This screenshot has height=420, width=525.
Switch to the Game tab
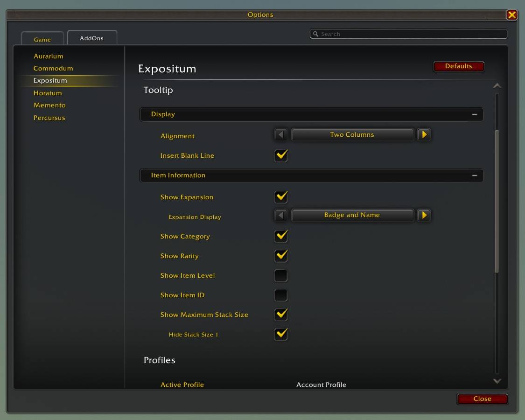pos(42,39)
